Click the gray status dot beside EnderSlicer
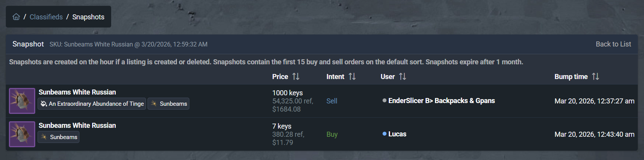Viewport: 644px width, 160px height. tap(385, 100)
